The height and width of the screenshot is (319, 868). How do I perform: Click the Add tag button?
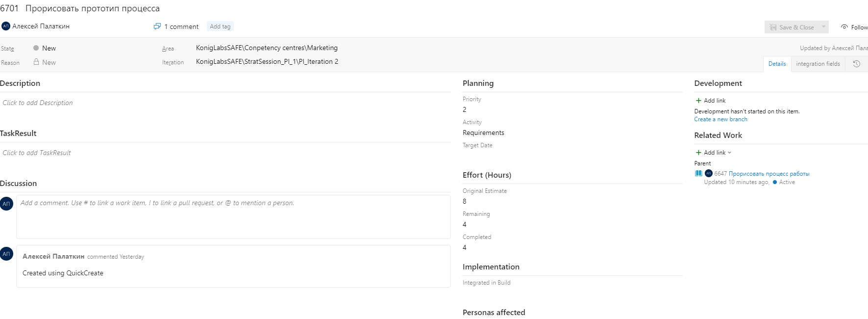[220, 26]
